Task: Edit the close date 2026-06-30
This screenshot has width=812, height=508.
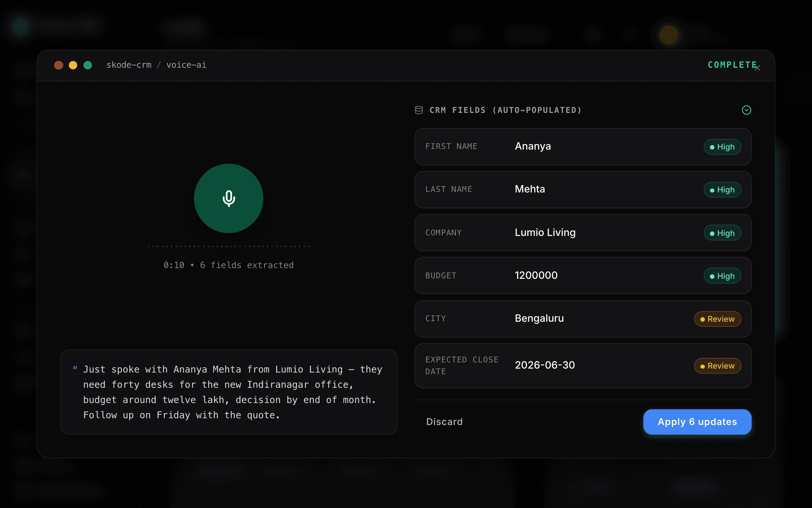Action: pos(545,365)
